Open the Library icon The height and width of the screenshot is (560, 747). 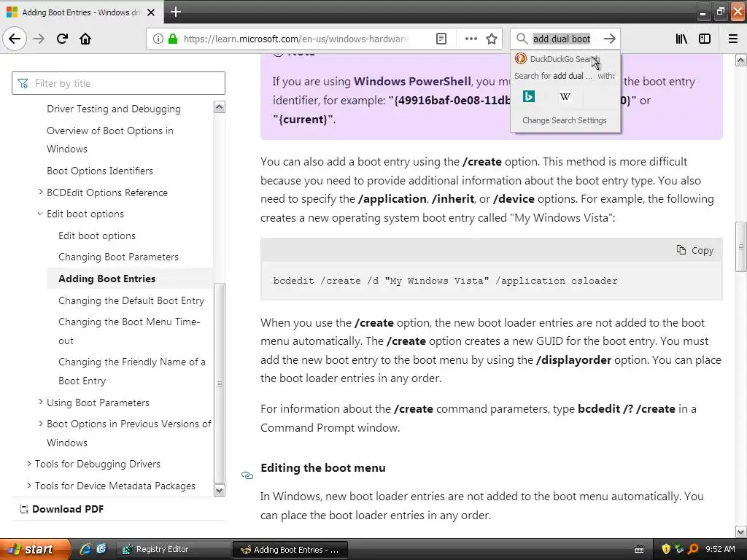(x=681, y=39)
